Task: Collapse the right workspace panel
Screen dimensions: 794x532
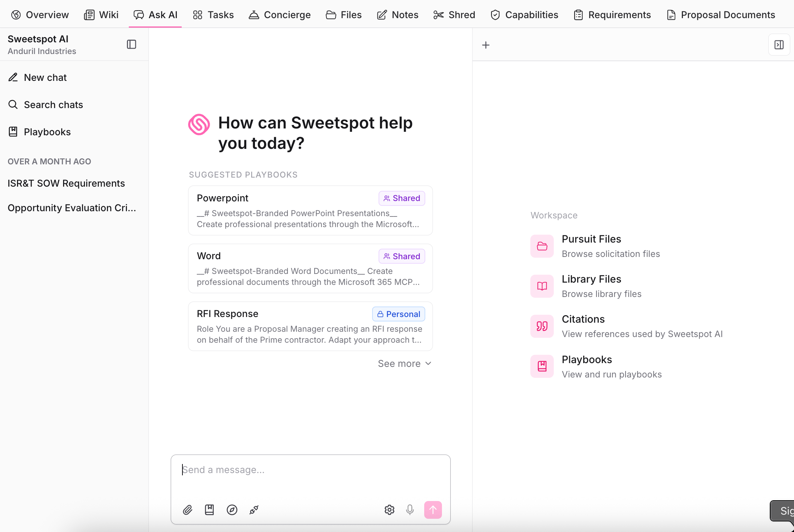Action: (779, 45)
